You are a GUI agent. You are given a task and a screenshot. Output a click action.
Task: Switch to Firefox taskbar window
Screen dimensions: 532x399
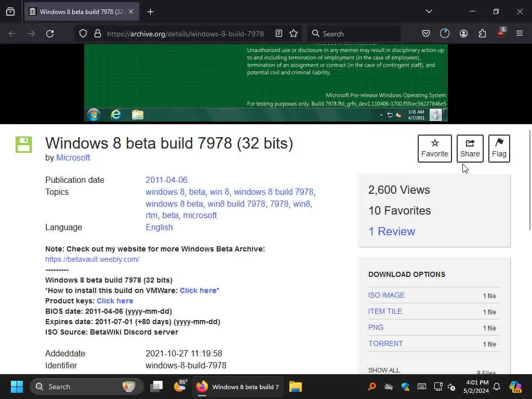tap(237, 387)
